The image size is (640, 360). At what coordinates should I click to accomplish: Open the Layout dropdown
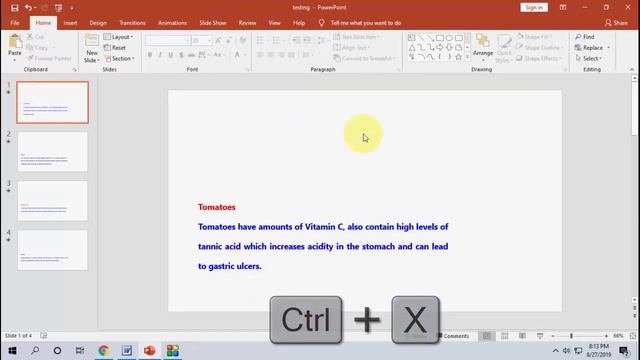click(x=118, y=37)
